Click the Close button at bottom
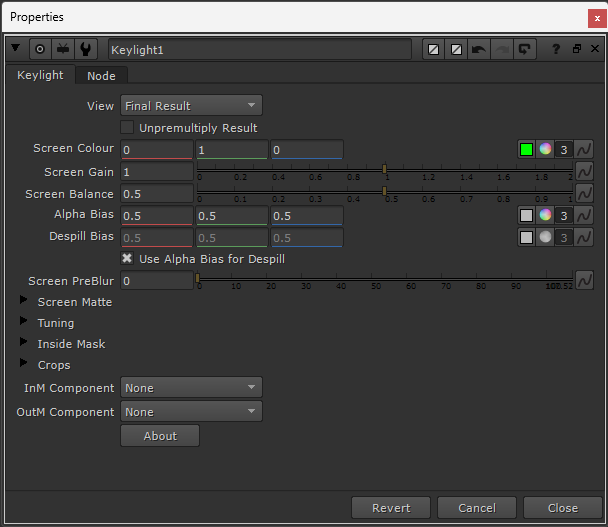Screen dimensions: 608x527 (563, 508)
